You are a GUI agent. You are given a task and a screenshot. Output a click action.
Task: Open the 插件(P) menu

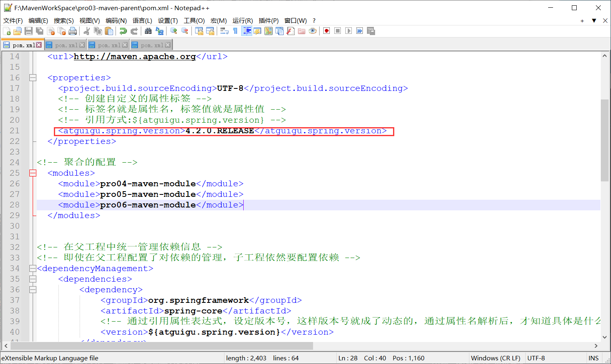tap(269, 20)
